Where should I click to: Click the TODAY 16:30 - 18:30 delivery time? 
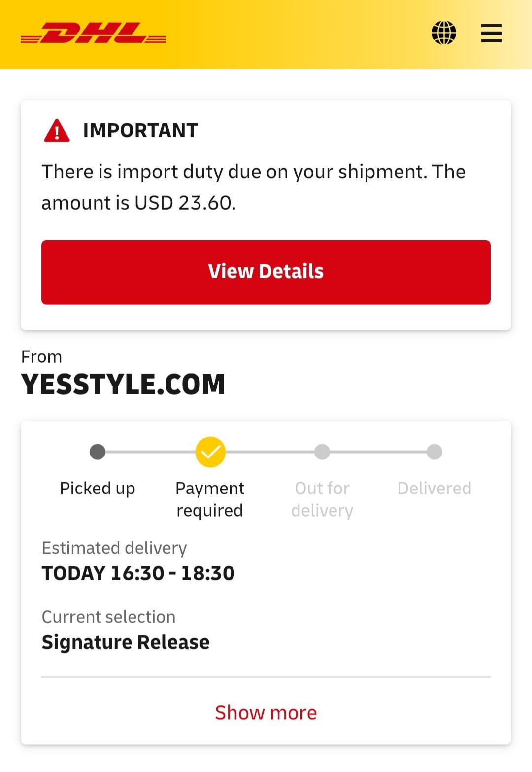tap(138, 573)
